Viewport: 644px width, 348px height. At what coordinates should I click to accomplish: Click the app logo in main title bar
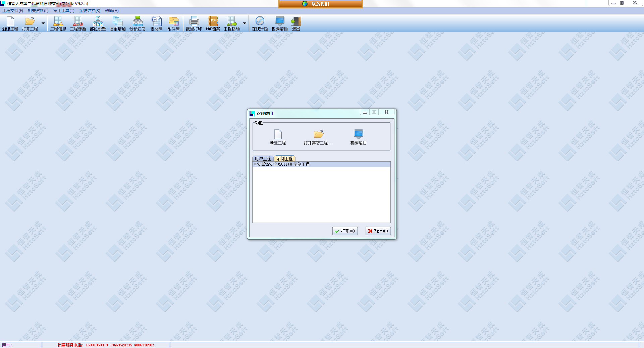pos(3,3)
